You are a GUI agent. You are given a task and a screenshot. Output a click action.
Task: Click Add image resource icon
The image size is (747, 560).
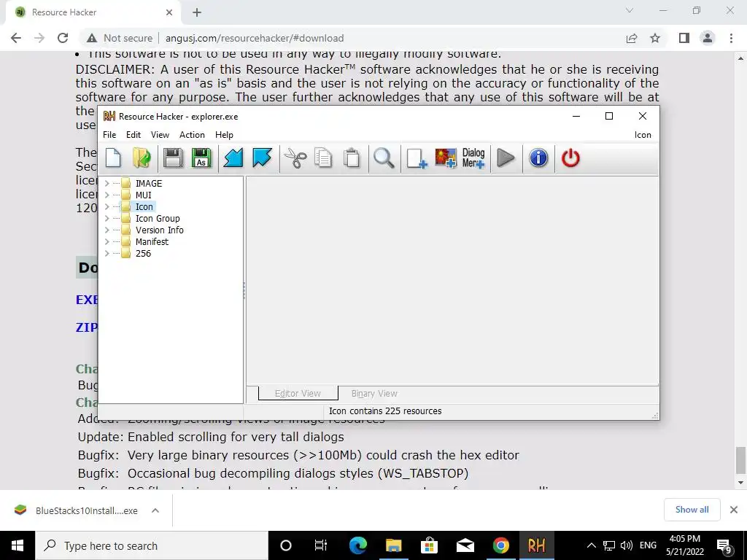pos(446,158)
